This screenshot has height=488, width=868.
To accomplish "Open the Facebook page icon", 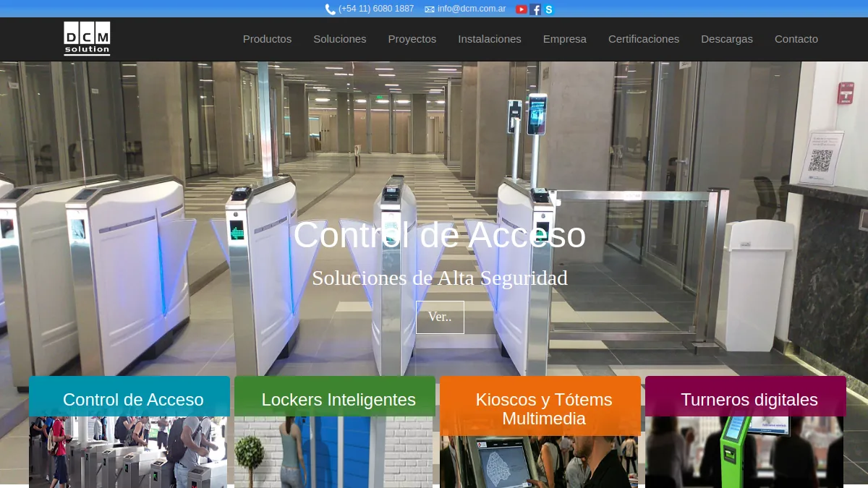I will (535, 9).
